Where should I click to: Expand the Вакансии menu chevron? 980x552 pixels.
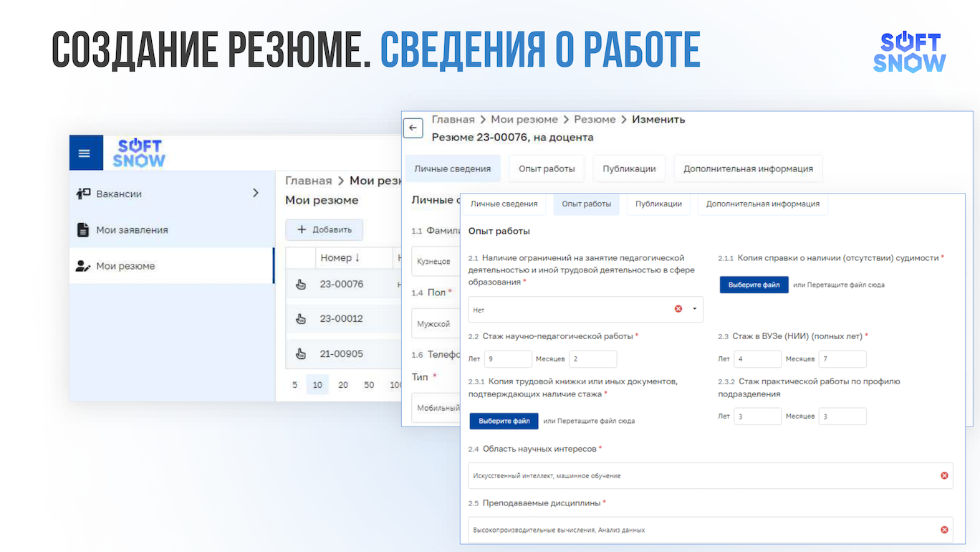coord(256,193)
